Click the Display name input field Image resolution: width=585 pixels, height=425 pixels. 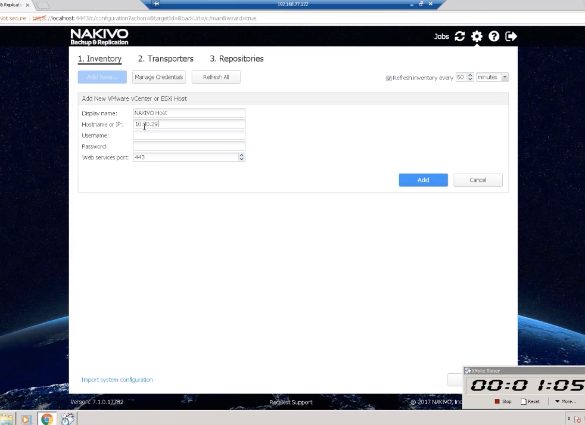189,113
